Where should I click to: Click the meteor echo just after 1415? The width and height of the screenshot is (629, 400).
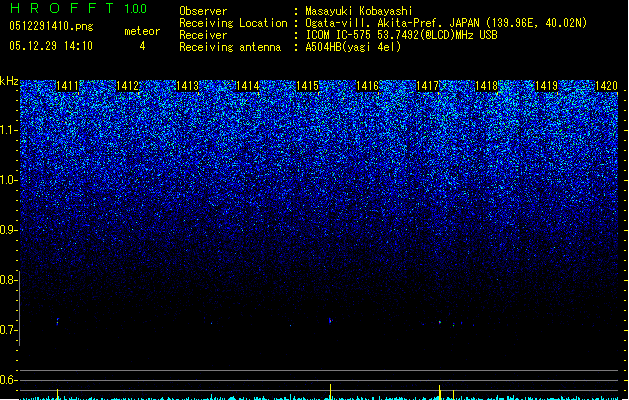click(x=330, y=321)
